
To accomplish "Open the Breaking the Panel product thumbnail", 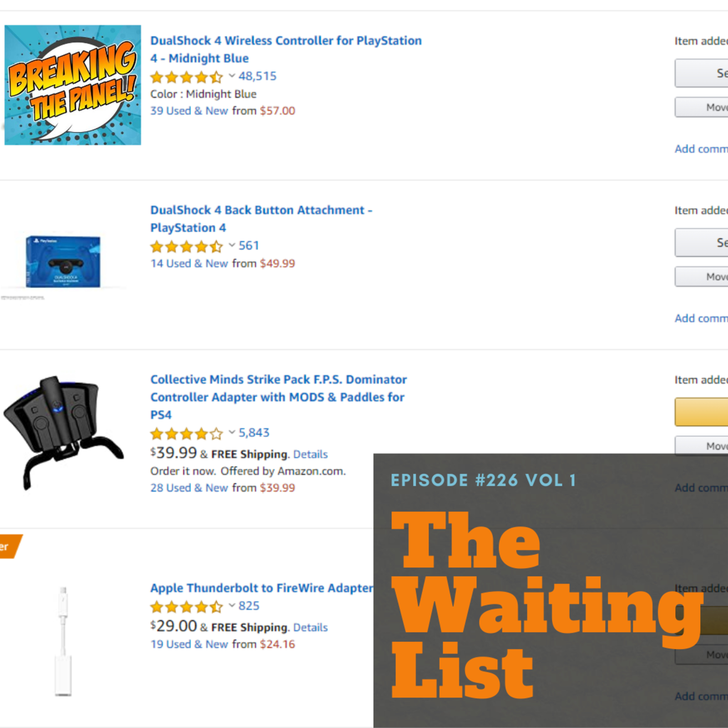I will tap(73, 85).
